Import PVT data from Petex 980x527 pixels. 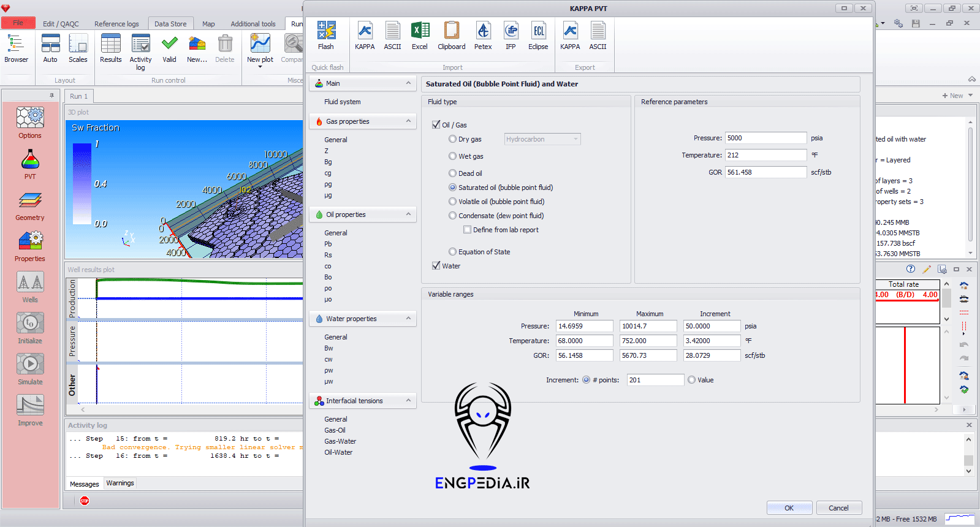(483, 36)
